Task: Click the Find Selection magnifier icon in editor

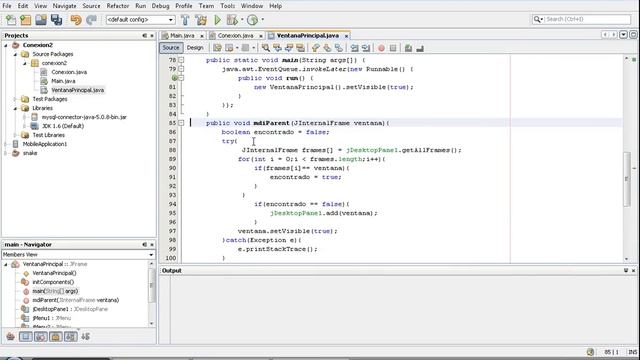Action: click(266, 48)
